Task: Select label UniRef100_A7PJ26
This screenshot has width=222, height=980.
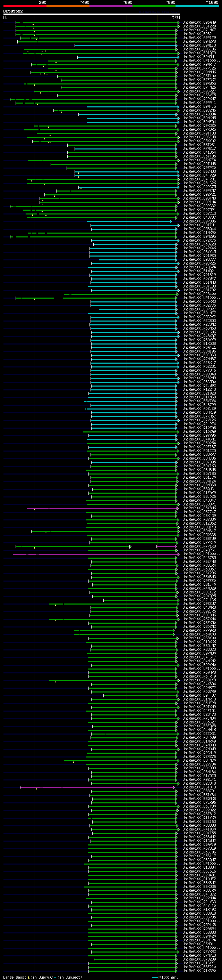Action: (x=199, y=68)
